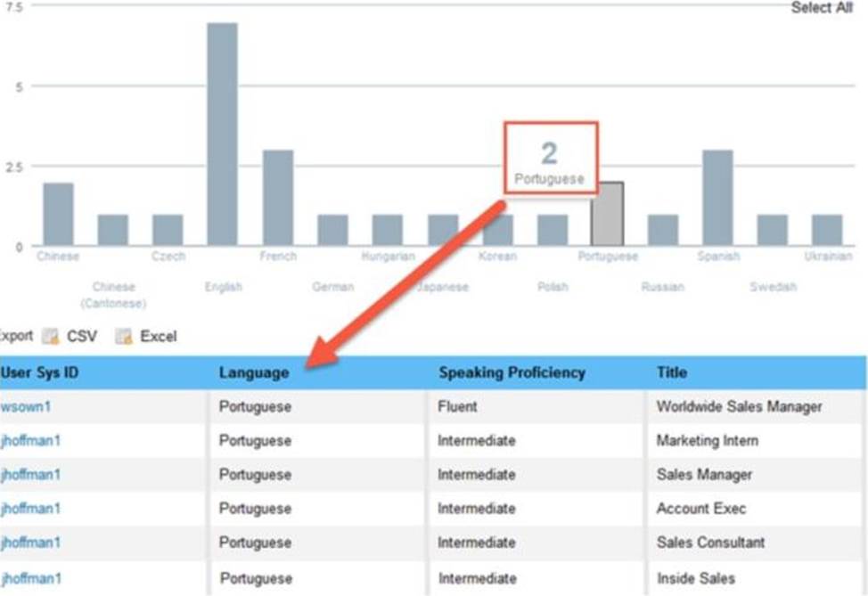This screenshot has height=596, width=868.
Task: Click the Excel export label
Action: pos(159,337)
